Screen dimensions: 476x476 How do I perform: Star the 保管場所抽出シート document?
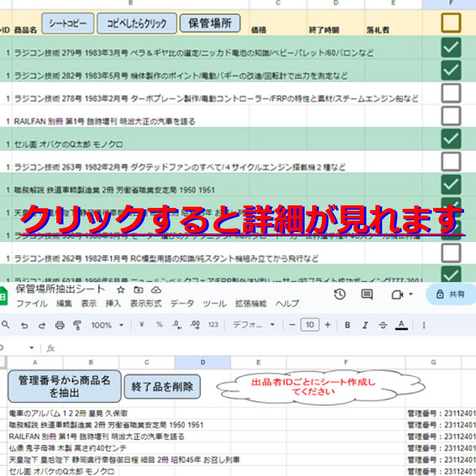click(121, 290)
